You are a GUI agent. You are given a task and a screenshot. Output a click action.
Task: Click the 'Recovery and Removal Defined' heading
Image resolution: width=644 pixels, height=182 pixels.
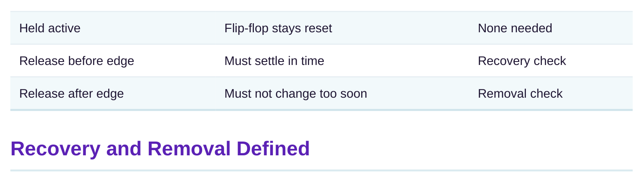coord(160,148)
